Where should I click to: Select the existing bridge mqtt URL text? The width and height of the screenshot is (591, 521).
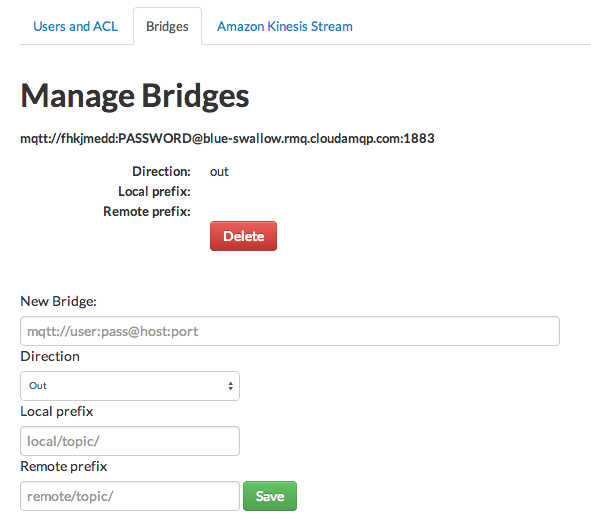pos(227,138)
